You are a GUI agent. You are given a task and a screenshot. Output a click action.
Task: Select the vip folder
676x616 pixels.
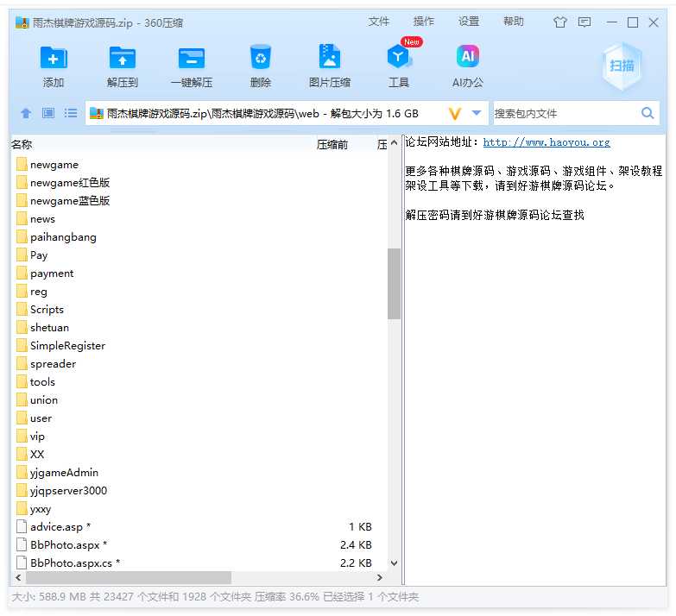(x=30, y=436)
